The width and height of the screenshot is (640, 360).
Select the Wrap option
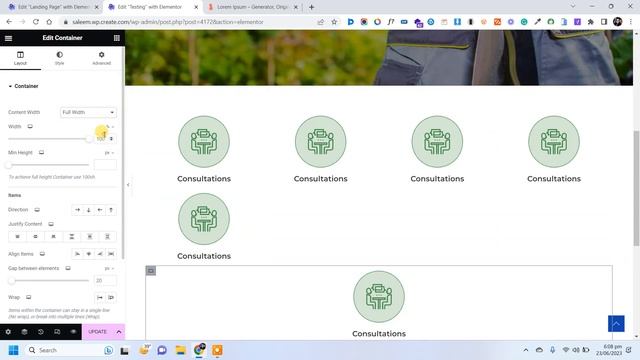click(x=111, y=298)
